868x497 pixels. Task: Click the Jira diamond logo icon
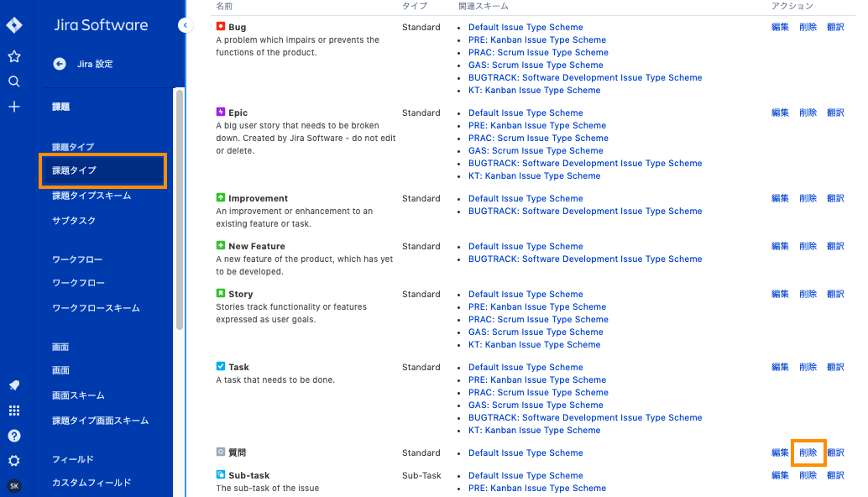pos(14,25)
